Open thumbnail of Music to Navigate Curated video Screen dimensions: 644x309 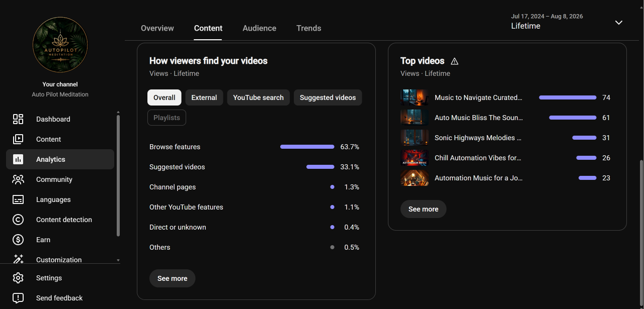(415, 97)
